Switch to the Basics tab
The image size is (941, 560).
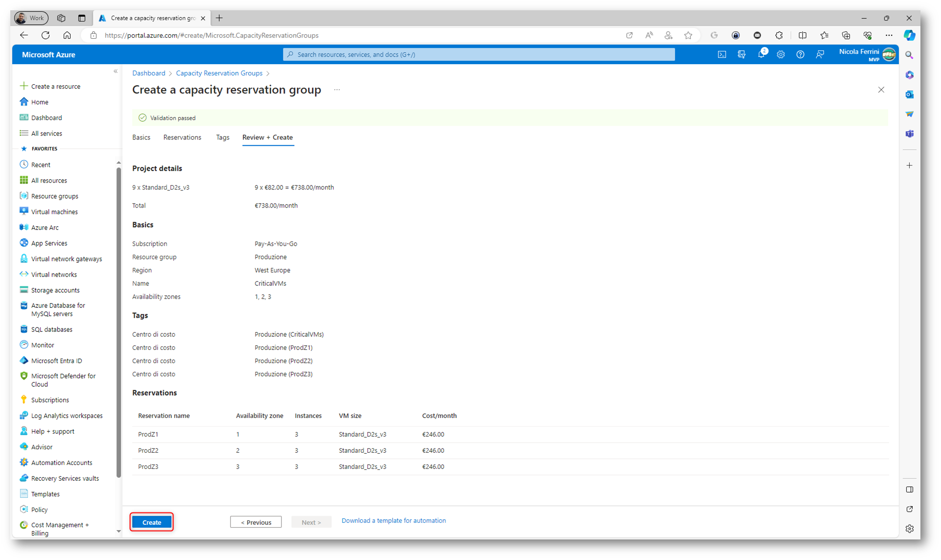click(x=141, y=138)
